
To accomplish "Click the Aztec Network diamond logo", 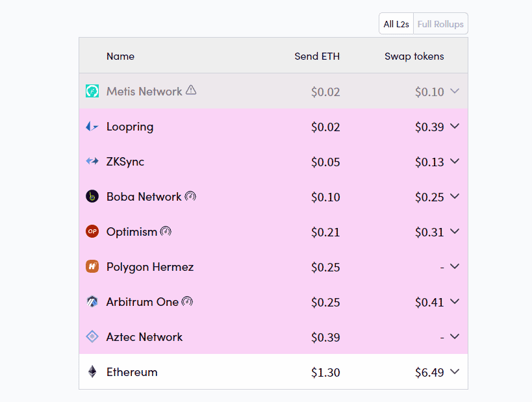I will click(92, 336).
